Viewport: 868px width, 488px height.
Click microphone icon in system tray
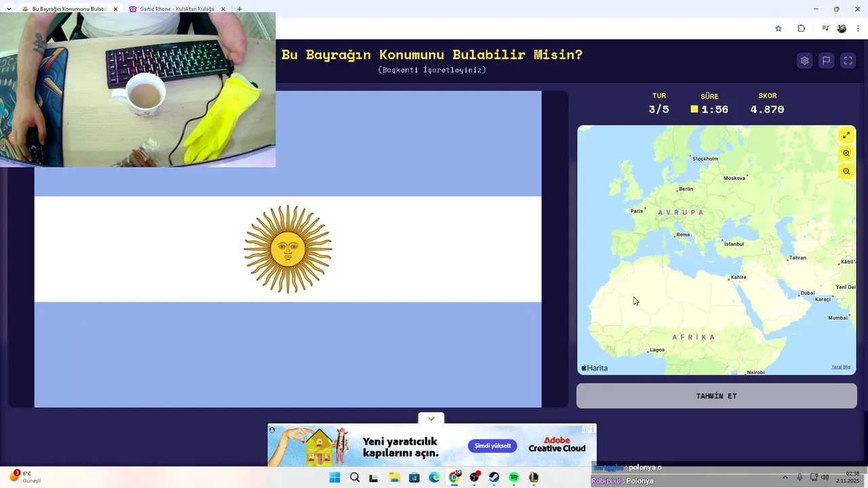[x=800, y=477]
